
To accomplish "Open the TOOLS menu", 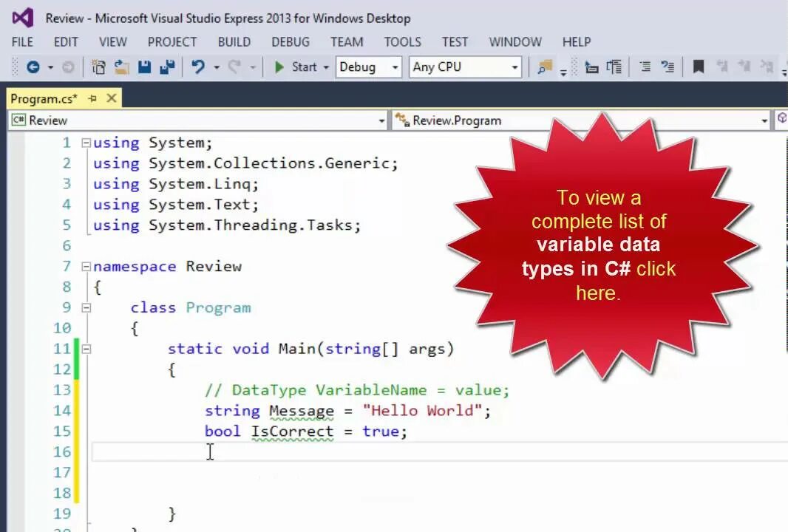I will pyautogui.click(x=403, y=41).
